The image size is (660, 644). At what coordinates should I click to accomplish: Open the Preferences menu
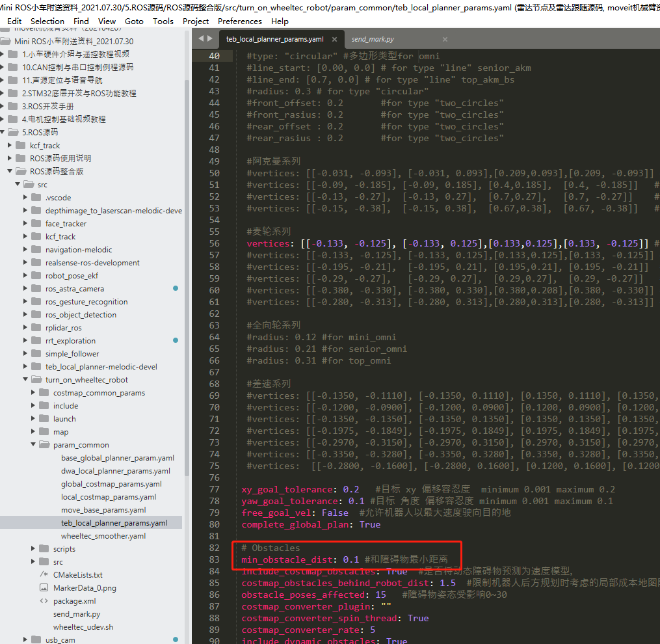[239, 21]
